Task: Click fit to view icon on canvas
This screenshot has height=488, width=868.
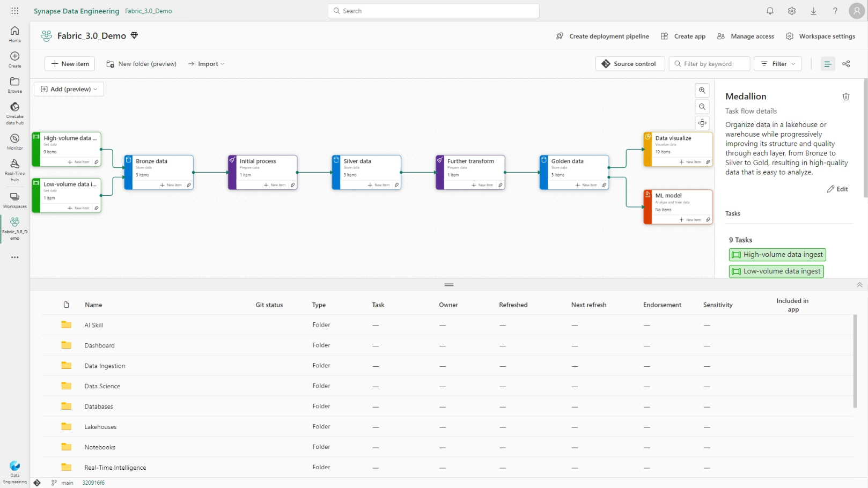Action: (702, 123)
